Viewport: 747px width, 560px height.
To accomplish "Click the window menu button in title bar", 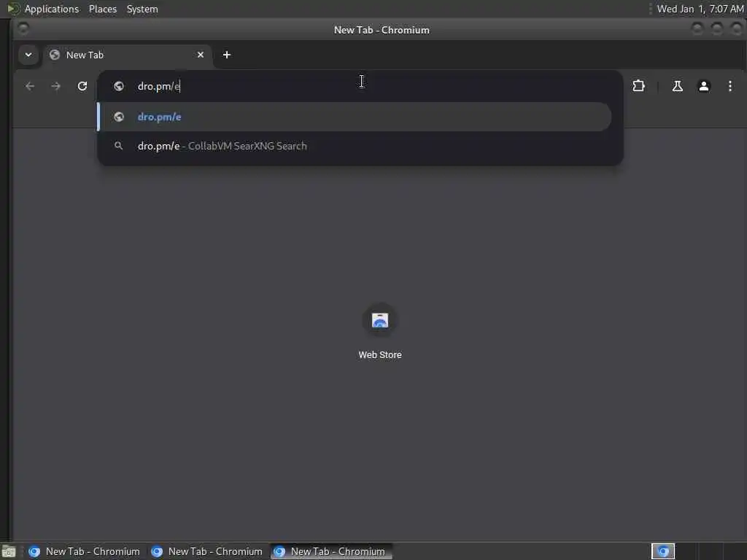I will tap(23, 29).
